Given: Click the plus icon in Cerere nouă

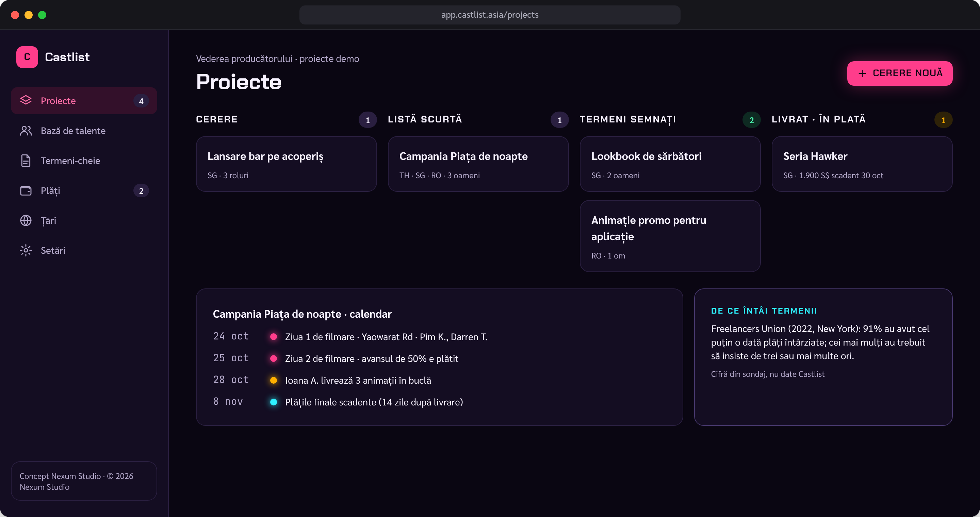Looking at the screenshot, I should [862, 73].
